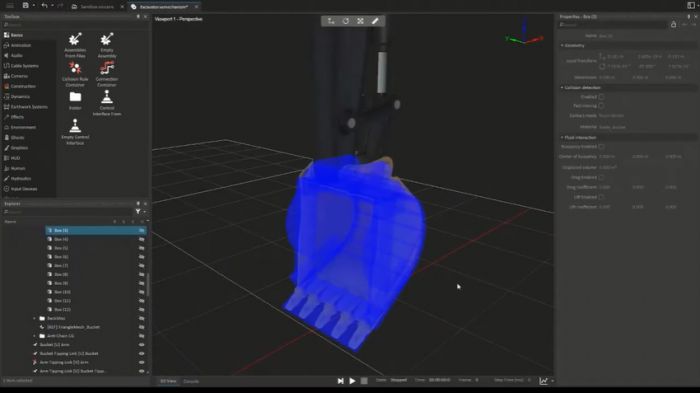This screenshot has height=393, width=700.
Task: Toggle the Buoyancy Enabled checkbox
Action: tap(601, 146)
